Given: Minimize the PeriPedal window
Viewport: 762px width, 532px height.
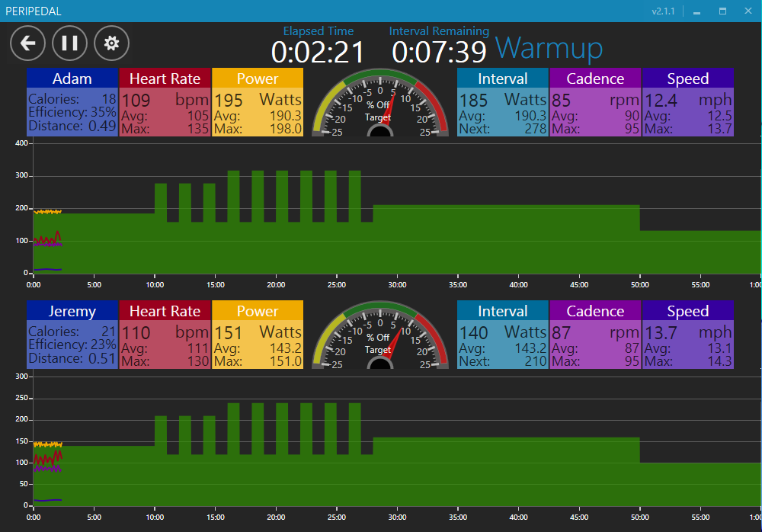Looking at the screenshot, I should [696, 11].
